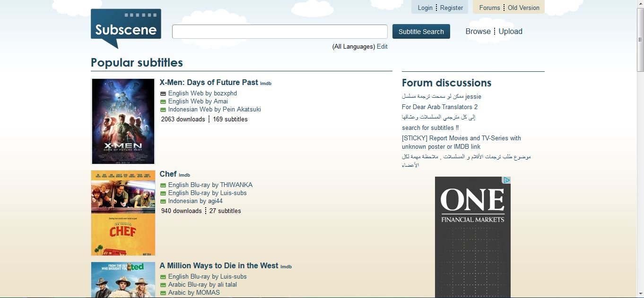Viewport: 644px width, 298px height.
Task: Go to the Forums tab
Action: [x=489, y=8]
